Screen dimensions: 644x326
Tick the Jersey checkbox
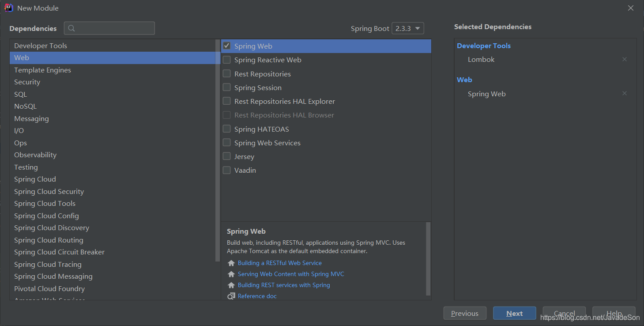point(227,156)
